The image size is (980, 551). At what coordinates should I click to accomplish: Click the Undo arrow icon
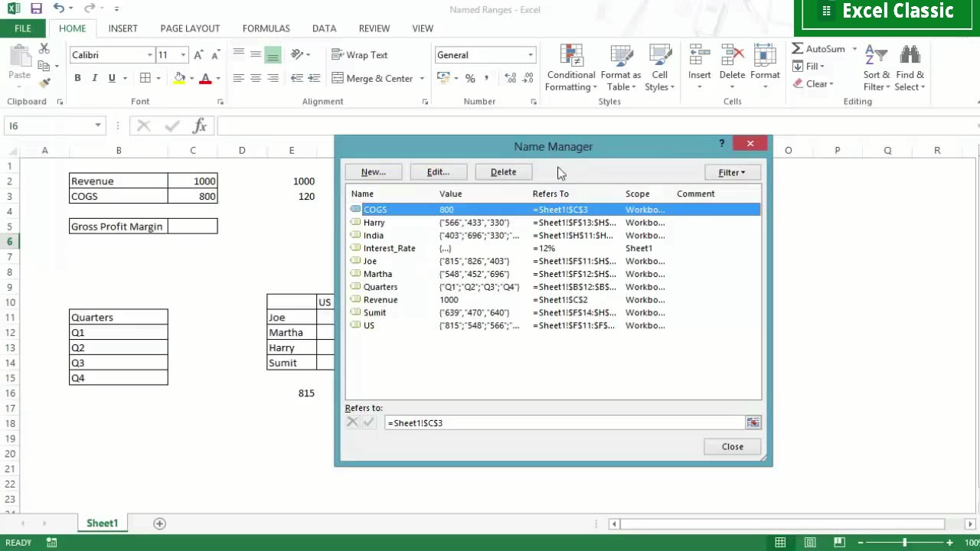tap(59, 9)
